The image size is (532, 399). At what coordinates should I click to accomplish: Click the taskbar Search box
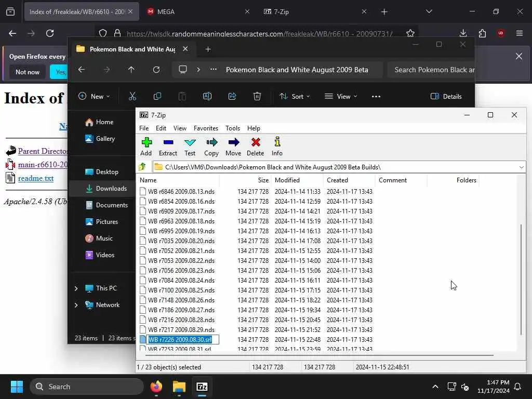[x=87, y=387]
